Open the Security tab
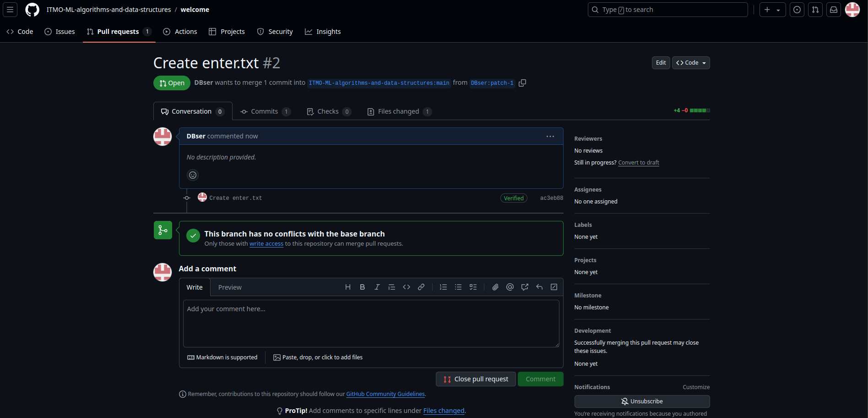This screenshot has height=418, width=868. coord(275,32)
